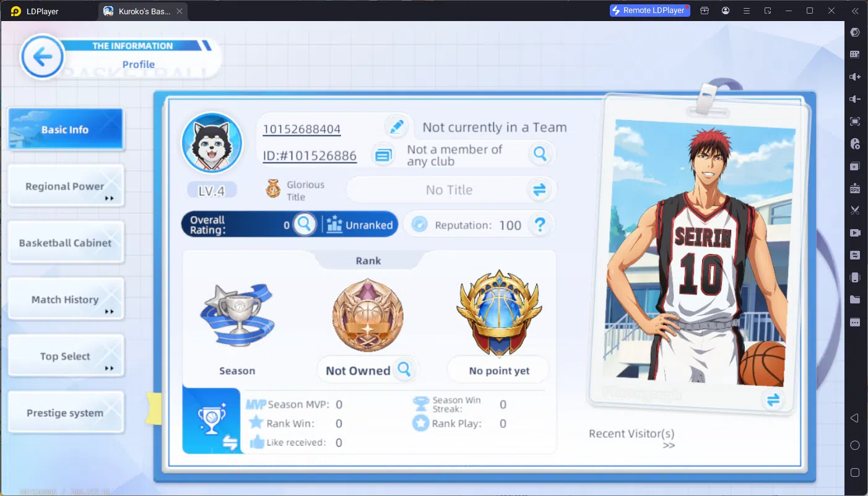This screenshot has width=868, height=496.
Task: Switch stats panel via blue trophy tile
Action: click(211, 420)
